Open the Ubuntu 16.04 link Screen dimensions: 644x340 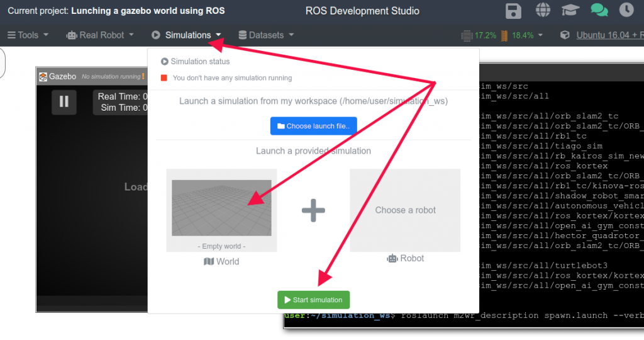coord(610,35)
